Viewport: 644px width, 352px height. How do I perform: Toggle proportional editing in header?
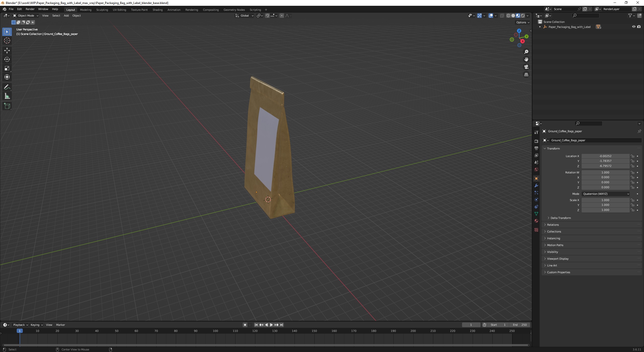click(281, 16)
